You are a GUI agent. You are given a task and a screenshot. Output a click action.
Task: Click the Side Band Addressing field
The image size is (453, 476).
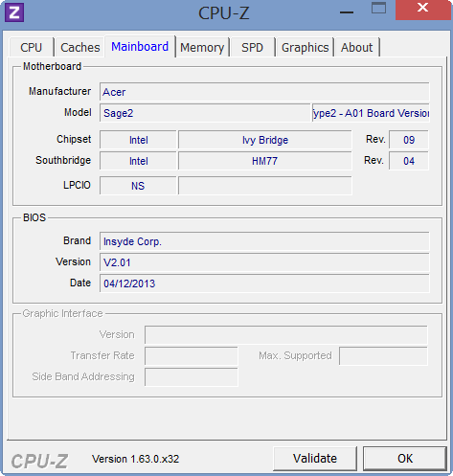coord(192,377)
